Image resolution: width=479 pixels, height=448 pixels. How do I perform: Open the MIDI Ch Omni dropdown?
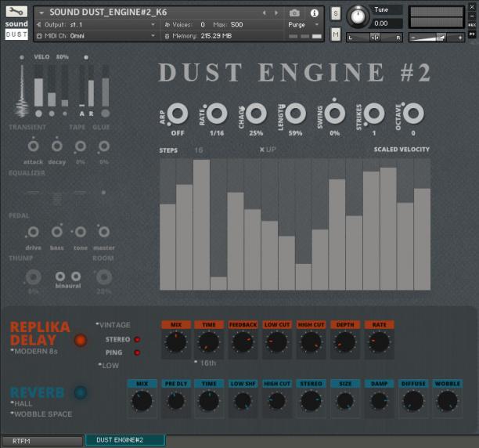coord(96,36)
